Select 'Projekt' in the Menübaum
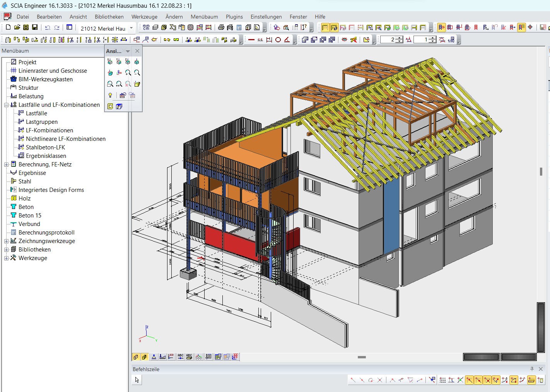The width and height of the screenshot is (550, 392). pos(27,62)
